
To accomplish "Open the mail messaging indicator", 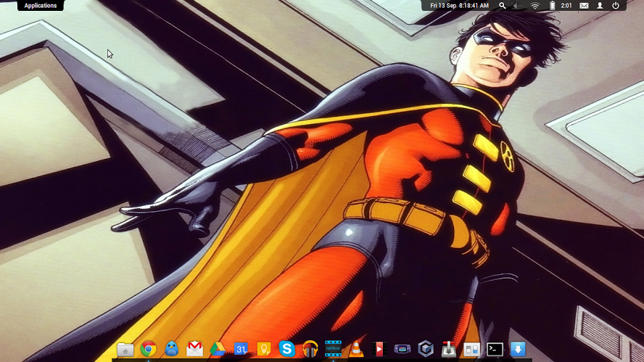I will tap(584, 5).
